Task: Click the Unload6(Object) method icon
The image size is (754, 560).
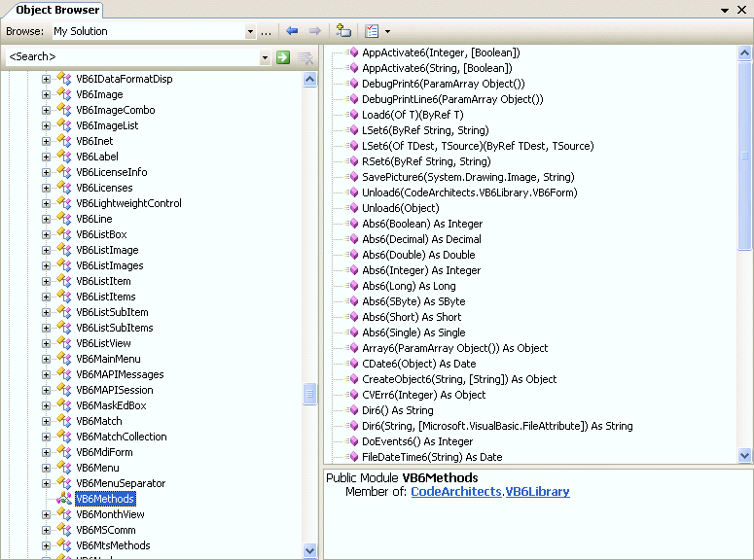Action: 352,208
